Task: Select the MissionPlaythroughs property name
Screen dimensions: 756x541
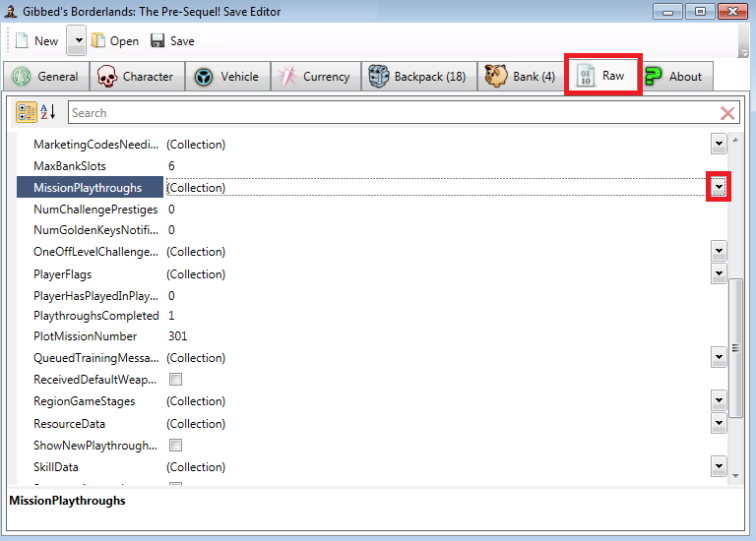Action: click(x=88, y=188)
